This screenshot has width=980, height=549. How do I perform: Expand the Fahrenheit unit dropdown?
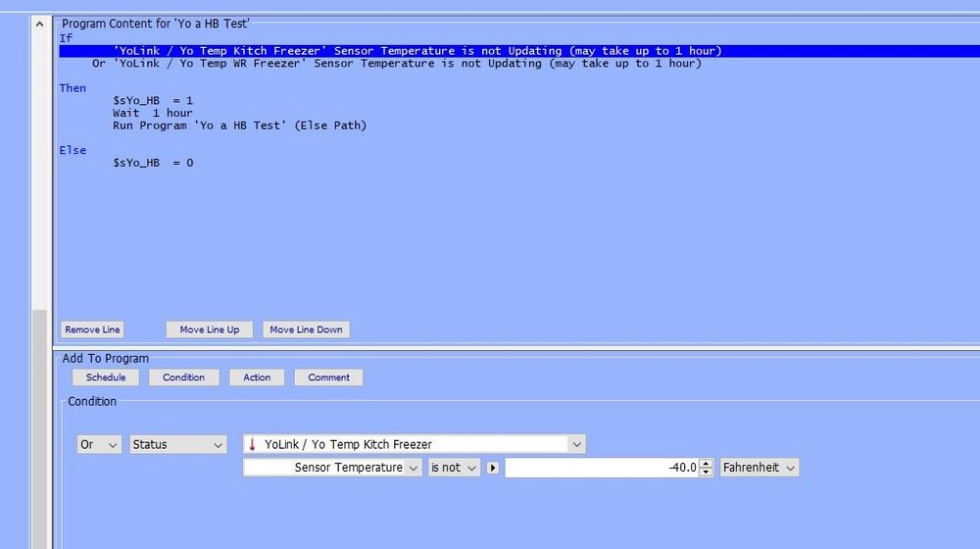pos(759,469)
